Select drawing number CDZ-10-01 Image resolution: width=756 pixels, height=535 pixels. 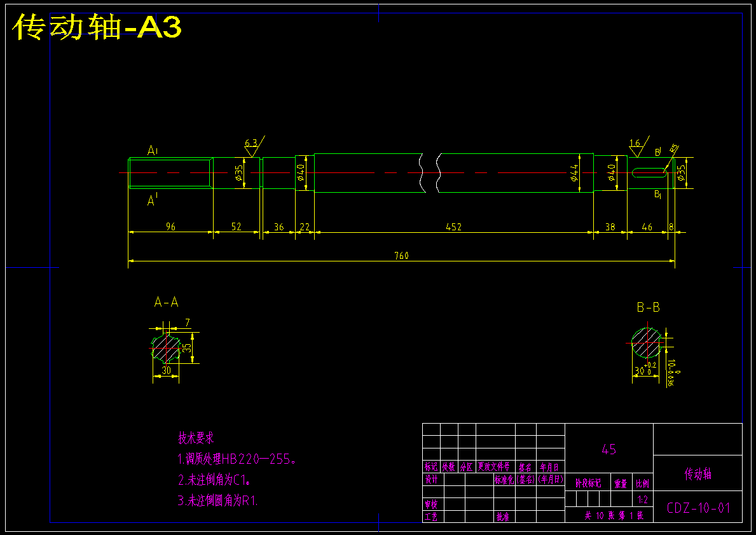[x=698, y=508]
